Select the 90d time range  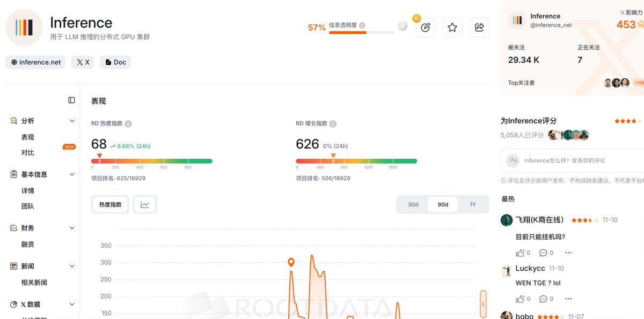(x=443, y=204)
